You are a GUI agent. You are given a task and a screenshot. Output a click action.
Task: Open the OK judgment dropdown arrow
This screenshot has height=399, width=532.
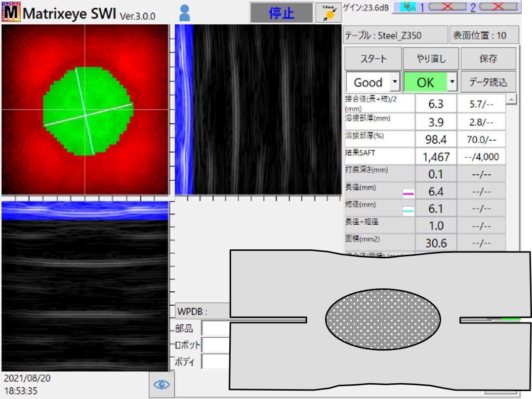452,82
